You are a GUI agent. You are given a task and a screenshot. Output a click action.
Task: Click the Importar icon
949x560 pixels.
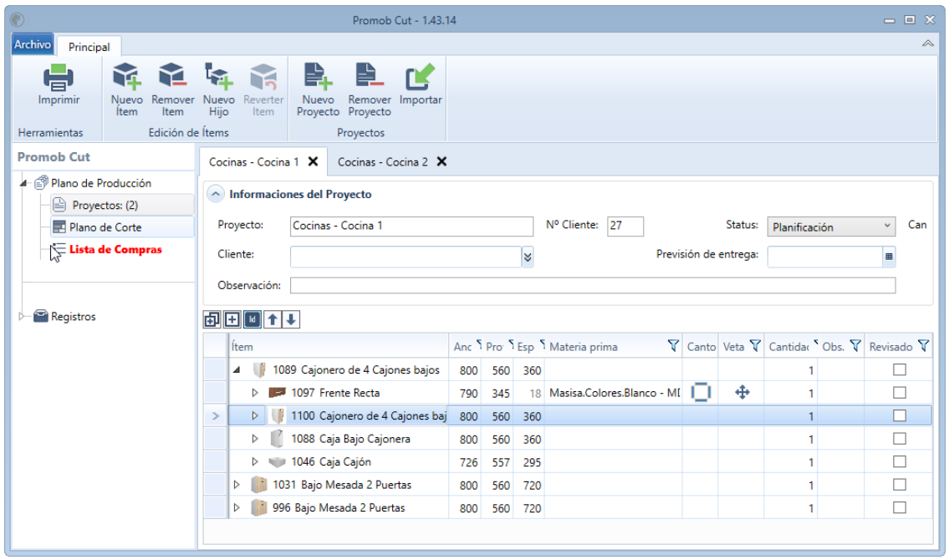pos(420,77)
